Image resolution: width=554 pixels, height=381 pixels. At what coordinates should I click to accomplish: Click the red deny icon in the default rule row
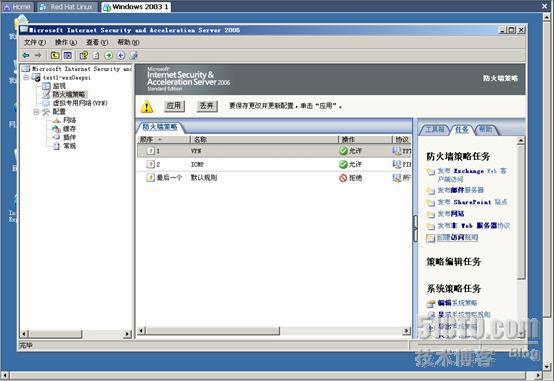click(x=343, y=178)
